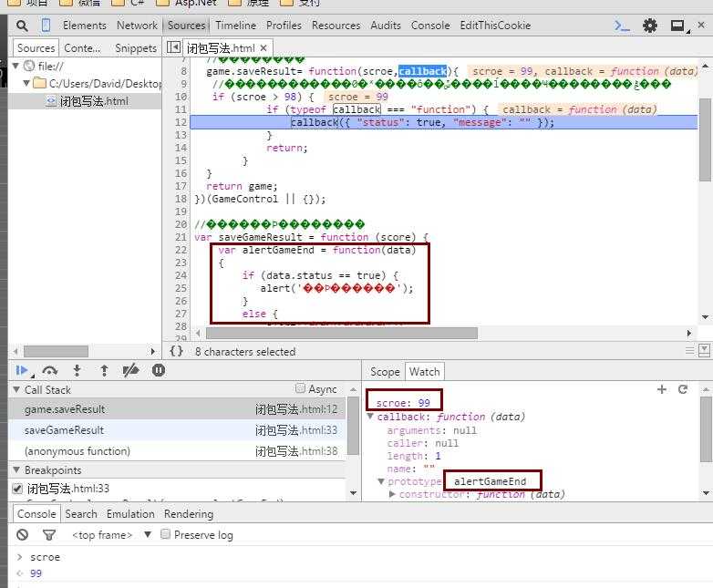This screenshot has height=588, width=713.
Task: Click line number 12 in the gutter
Action: click(x=181, y=122)
